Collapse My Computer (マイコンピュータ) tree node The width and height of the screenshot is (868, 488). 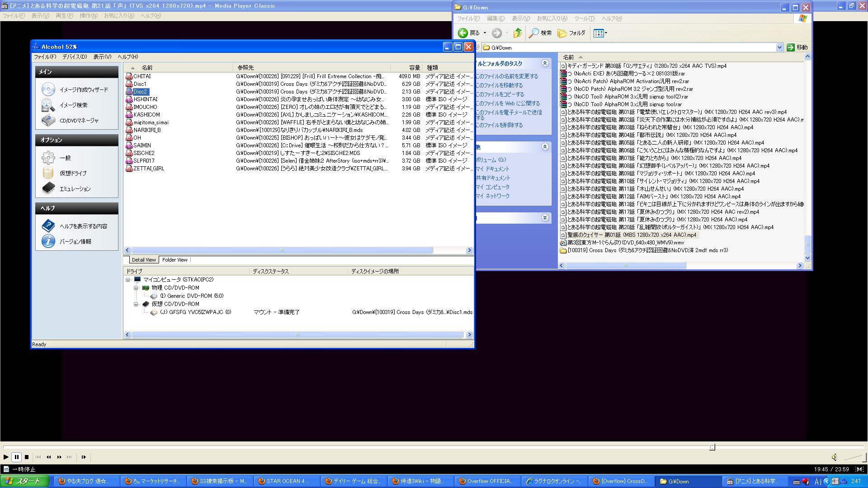(x=128, y=280)
